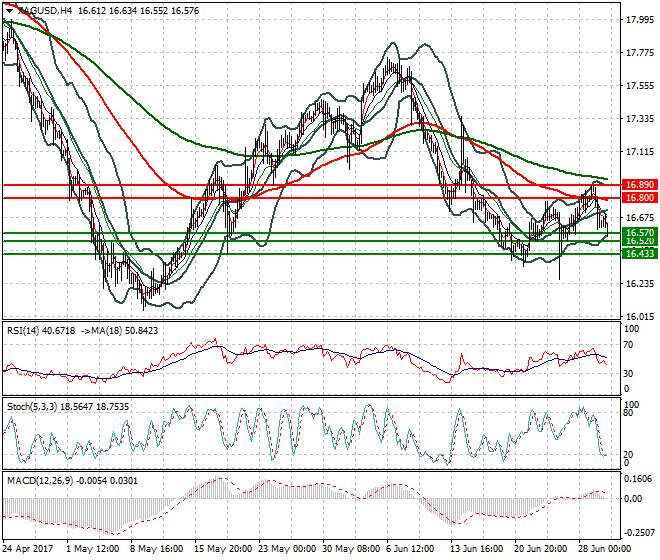This screenshot has height=560, width=660.
Task: Select the 17.335 price scale value
Action: coord(640,119)
